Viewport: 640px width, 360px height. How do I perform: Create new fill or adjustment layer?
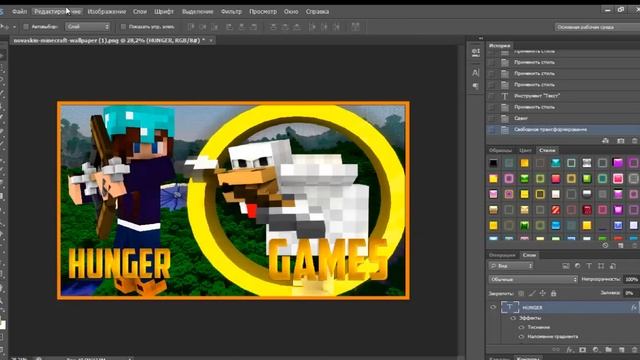[x=596, y=350]
